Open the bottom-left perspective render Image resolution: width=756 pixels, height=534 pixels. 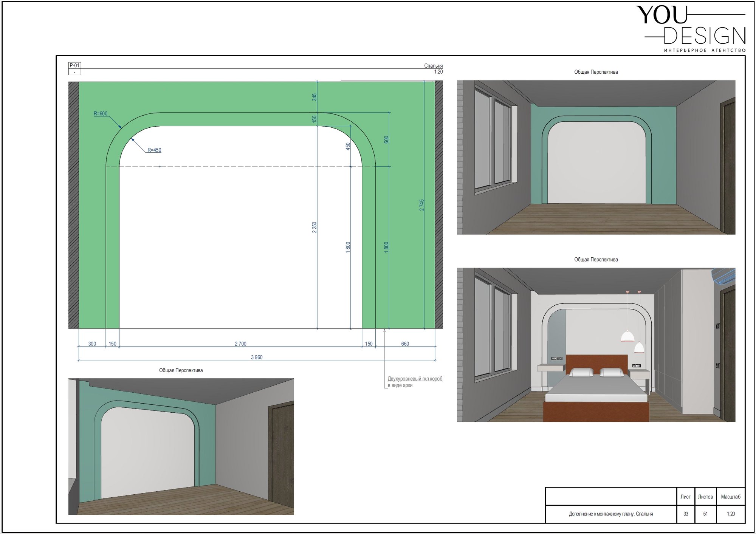tap(181, 447)
